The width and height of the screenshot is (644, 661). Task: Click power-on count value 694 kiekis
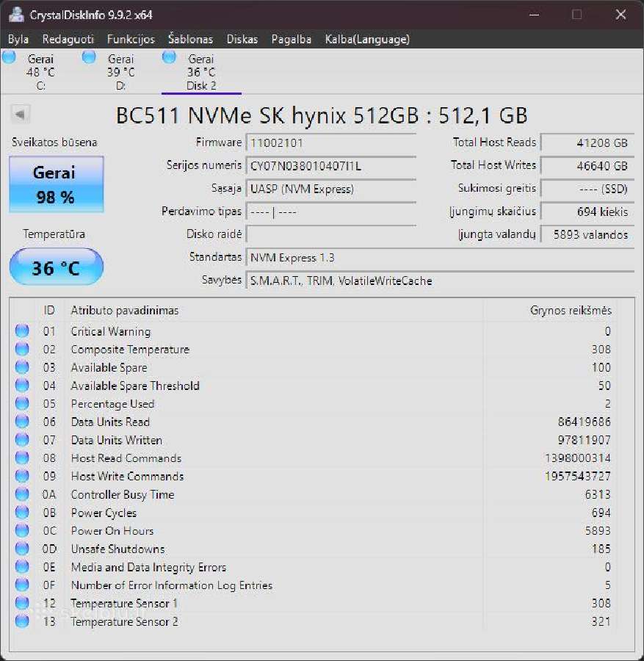(x=587, y=212)
